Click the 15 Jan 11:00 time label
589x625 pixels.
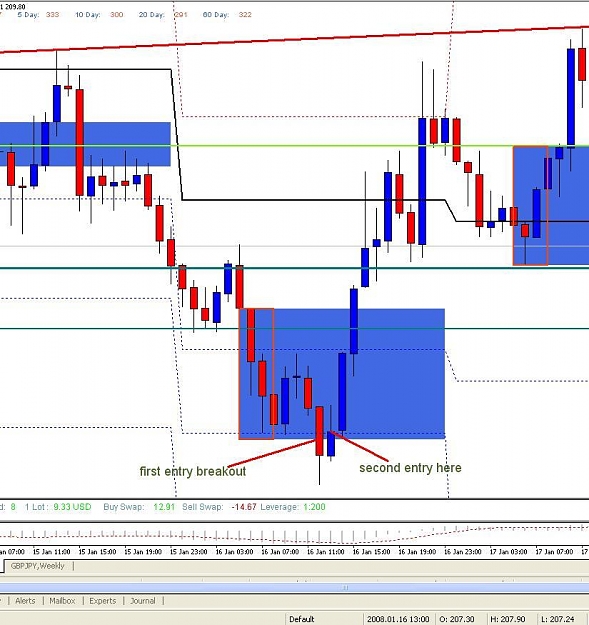pos(51,552)
